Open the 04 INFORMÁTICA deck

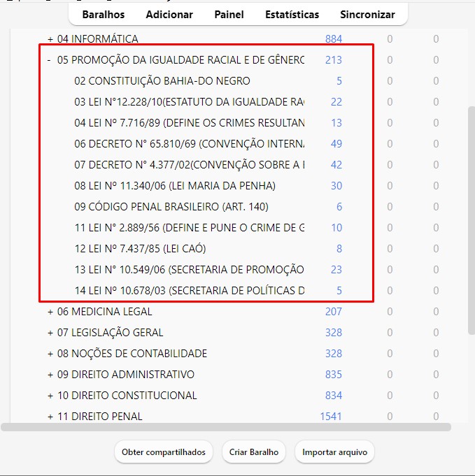(97, 39)
